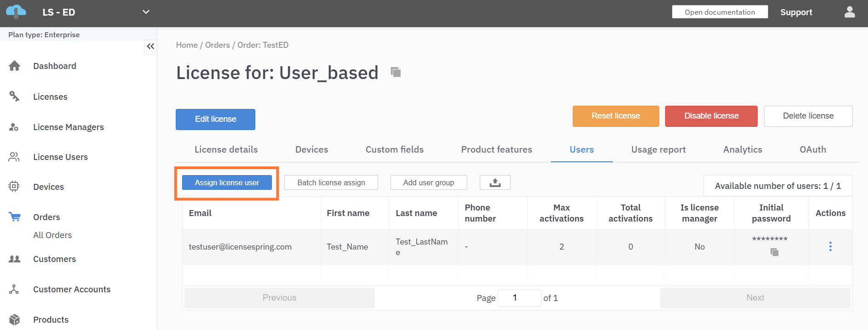This screenshot has width=868, height=330.
Task: Click the Products box icon
Action: 15,319
